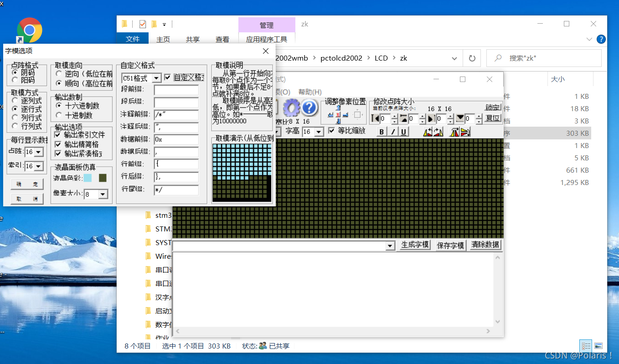This screenshot has height=364, width=619.
Task: Open the C51格式 format dropdown
Action: click(x=155, y=78)
